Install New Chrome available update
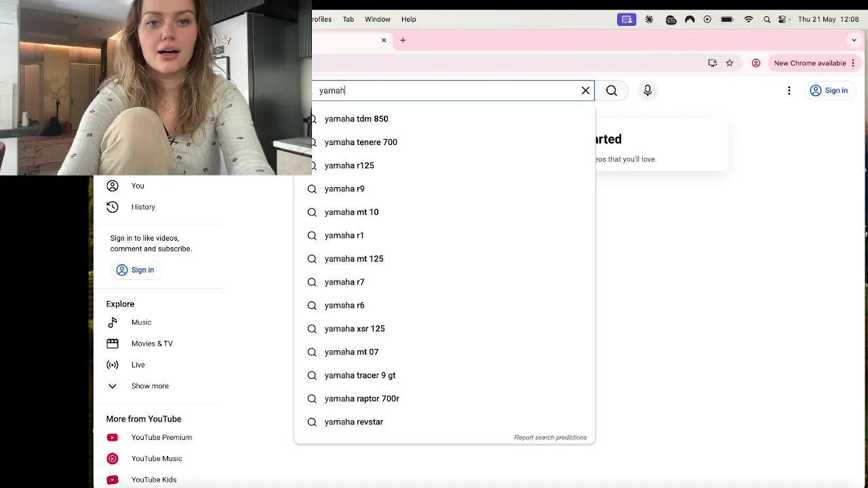This screenshot has height=488, width=868. pos(810,63)
